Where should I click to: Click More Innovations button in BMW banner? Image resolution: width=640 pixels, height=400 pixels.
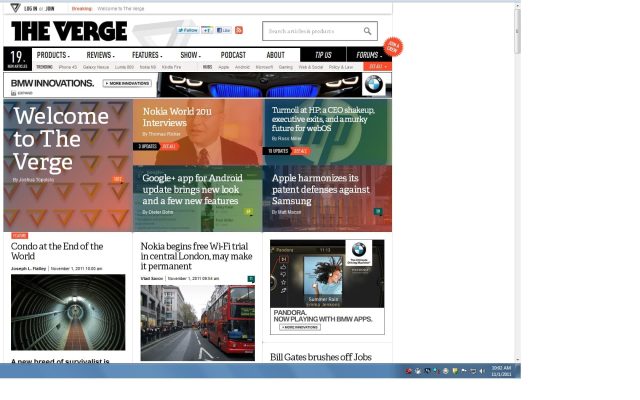(x=127, y=83)
